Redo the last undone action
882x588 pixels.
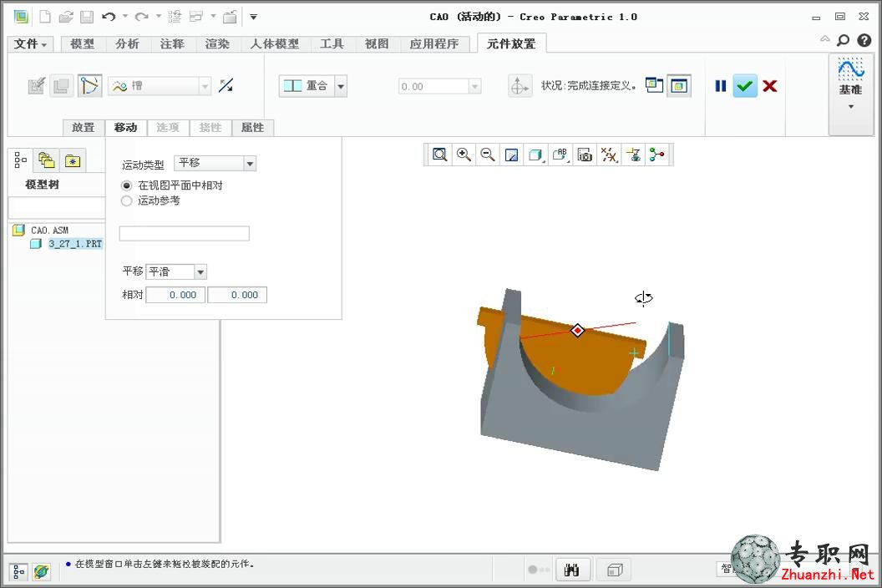point(142,17)
